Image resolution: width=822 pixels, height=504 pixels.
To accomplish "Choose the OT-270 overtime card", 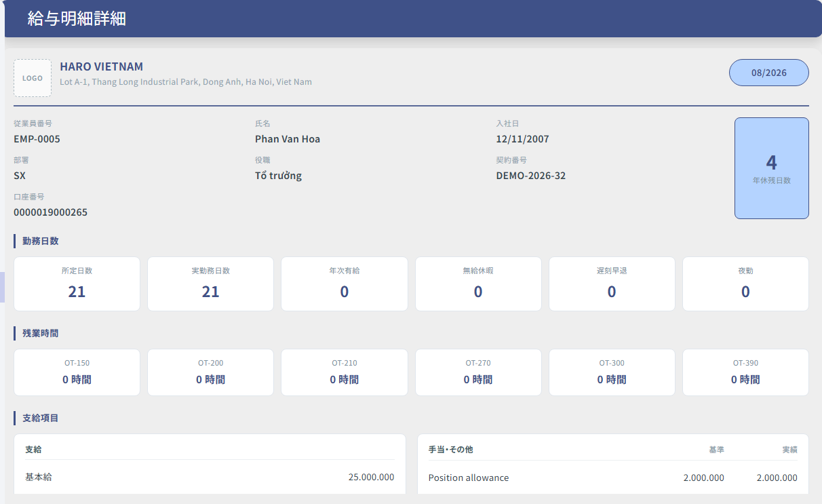I will point(478,372).
